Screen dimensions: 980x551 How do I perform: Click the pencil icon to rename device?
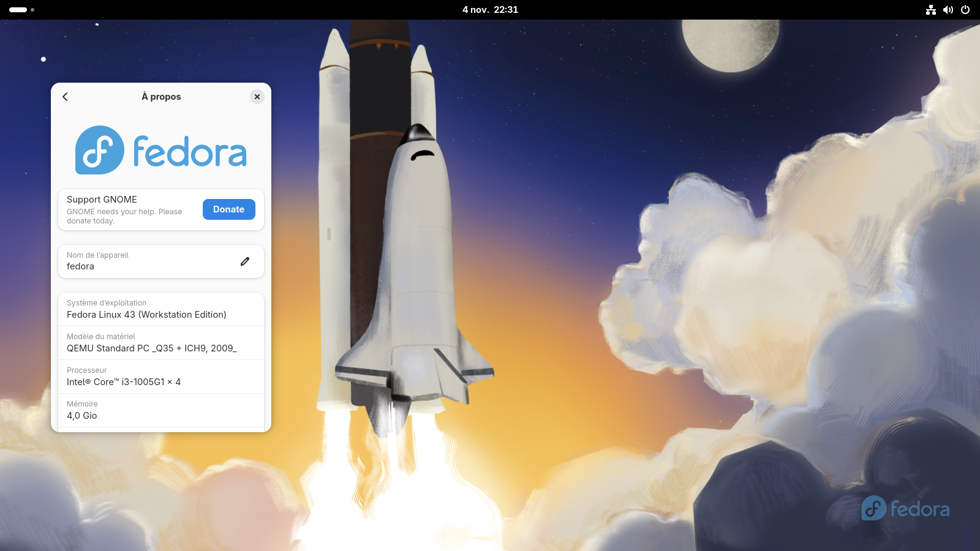point(245,261)
